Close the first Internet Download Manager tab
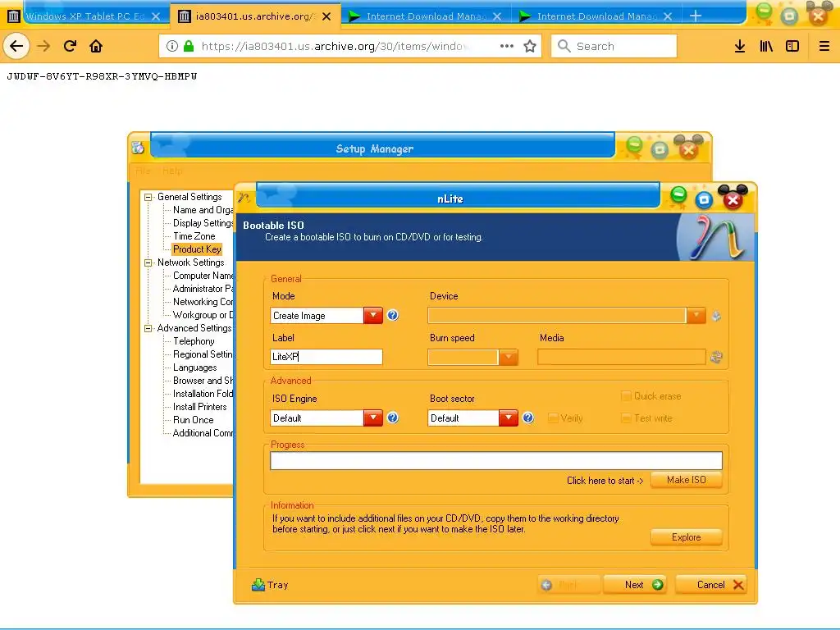The width and height of the screenshot is (840, 630). (497, 16)
